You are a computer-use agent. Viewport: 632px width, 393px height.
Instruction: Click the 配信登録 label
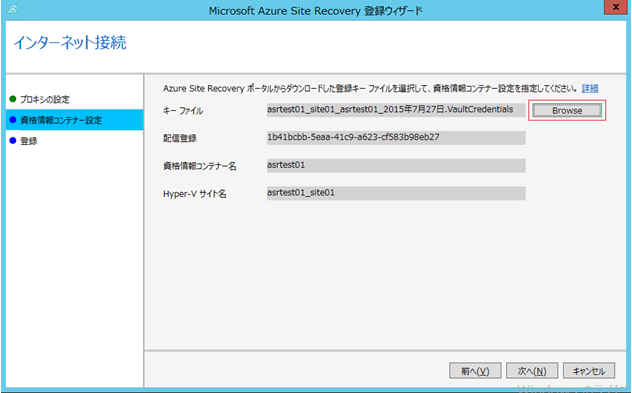click(x=180, y=138)
